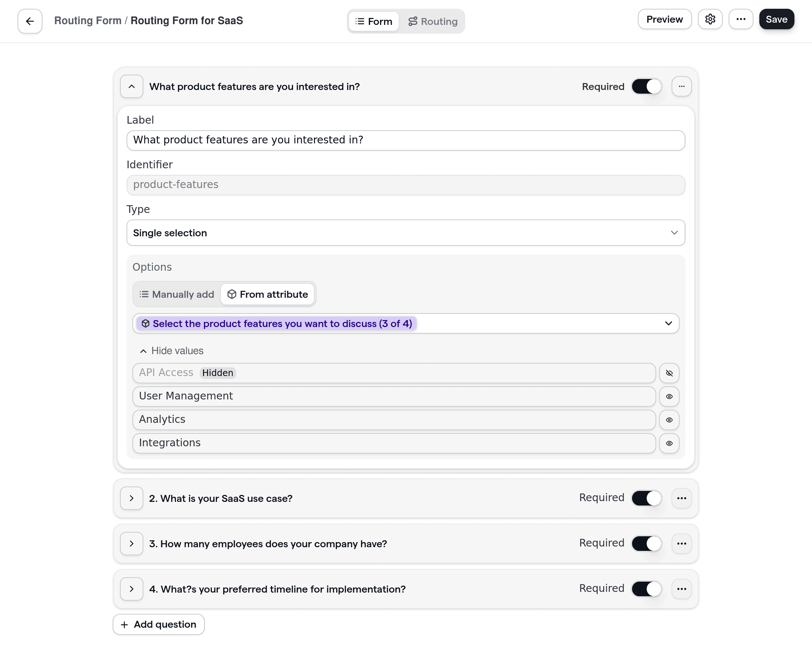Screen dimensions: 812x646
Task: Hide the User Management option value
Action: tap(669, 396)
